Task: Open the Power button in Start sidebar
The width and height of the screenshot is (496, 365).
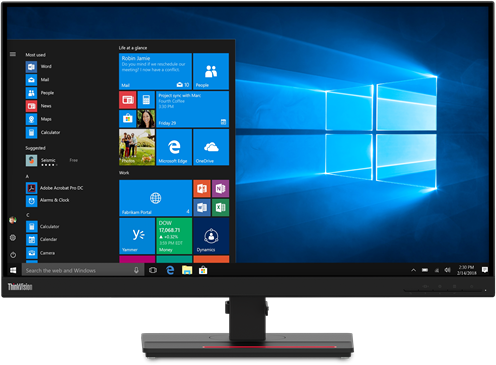Action: 13,255
